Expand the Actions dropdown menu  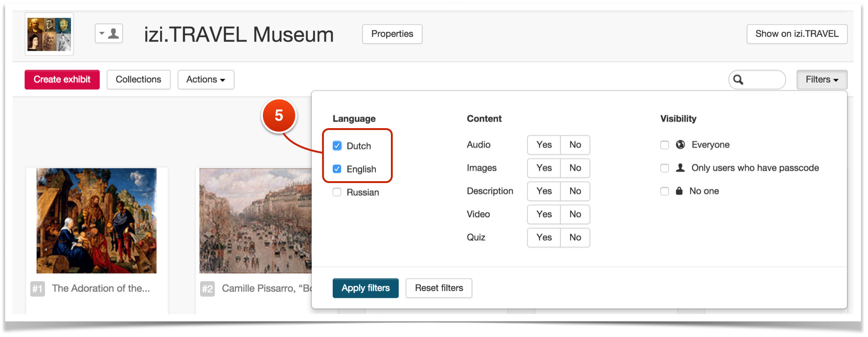[205, 80]
